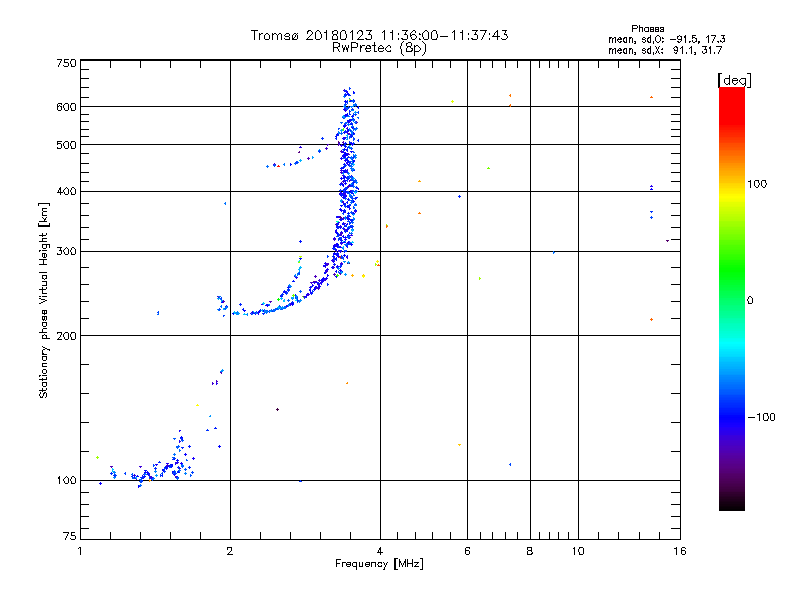This screenshot has height=600, width=800.
Task: Click the x-axis tick label "16"
Action: tap(680, 551)
